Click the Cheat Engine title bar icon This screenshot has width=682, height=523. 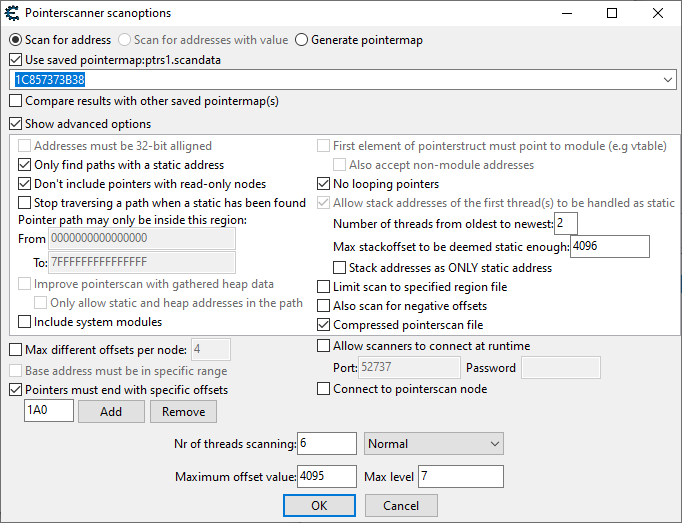[12, 13]
